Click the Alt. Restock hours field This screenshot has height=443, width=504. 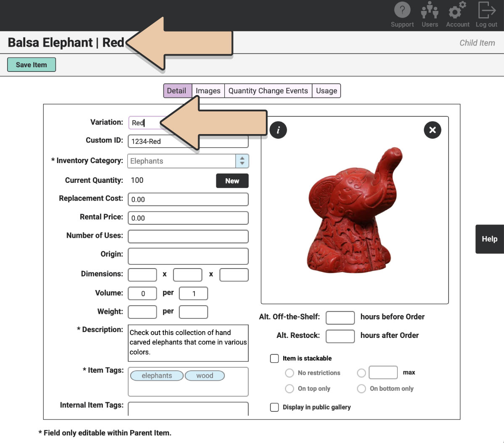click(x=340, y=336)
